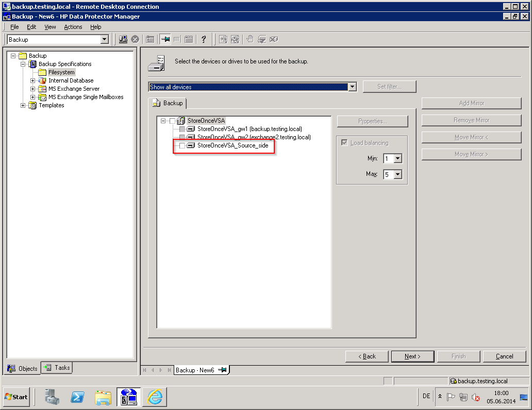Open the Actions menu

click(73, 27)
